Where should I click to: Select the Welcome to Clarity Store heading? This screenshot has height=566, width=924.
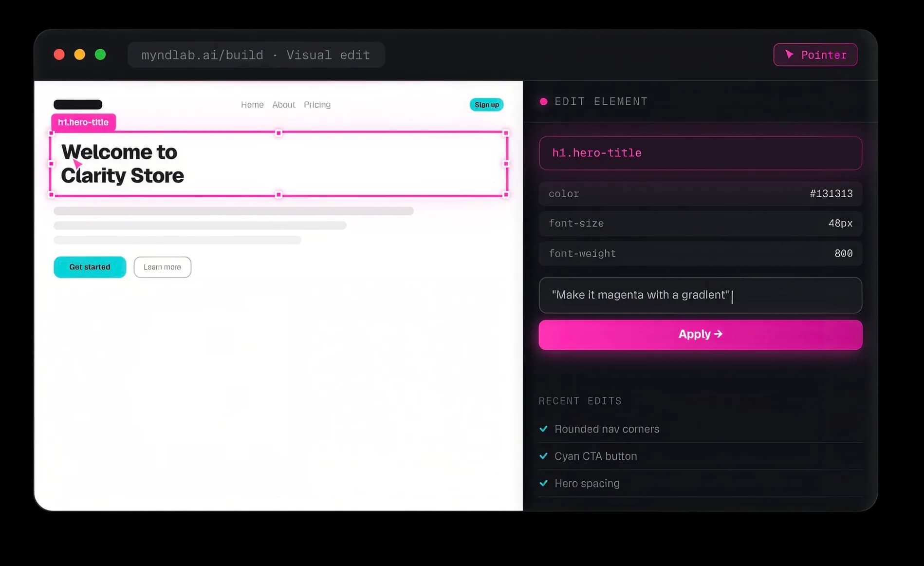(122, 164)
